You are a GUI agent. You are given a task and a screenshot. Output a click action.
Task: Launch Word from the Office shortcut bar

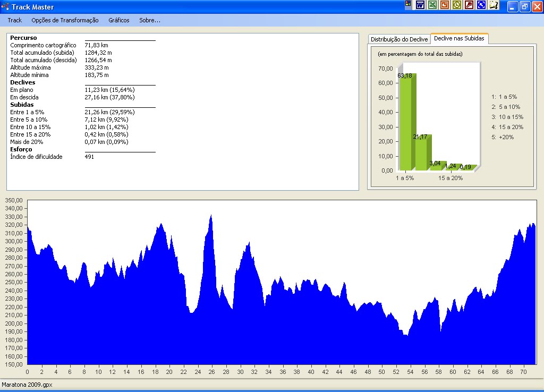pos(420,5)
